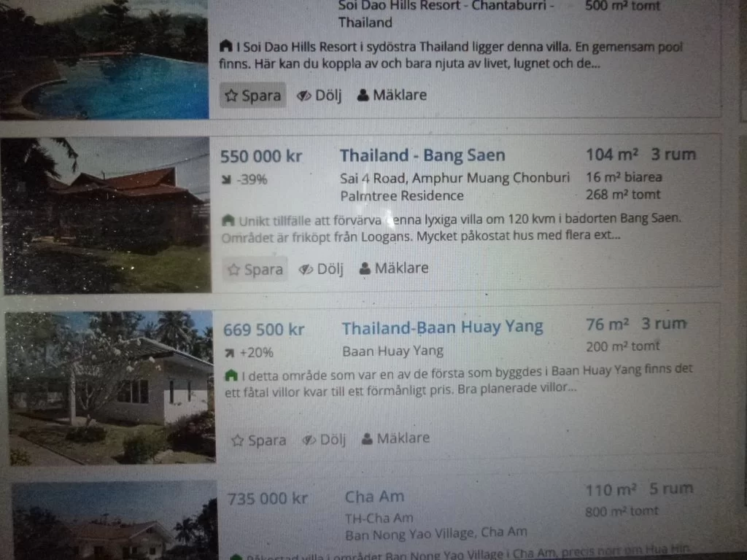The width and height of the screenshot is (747, 560).
Task: Hide the Soi Dao Hills listing with Dölj
Action: [320, 96]
